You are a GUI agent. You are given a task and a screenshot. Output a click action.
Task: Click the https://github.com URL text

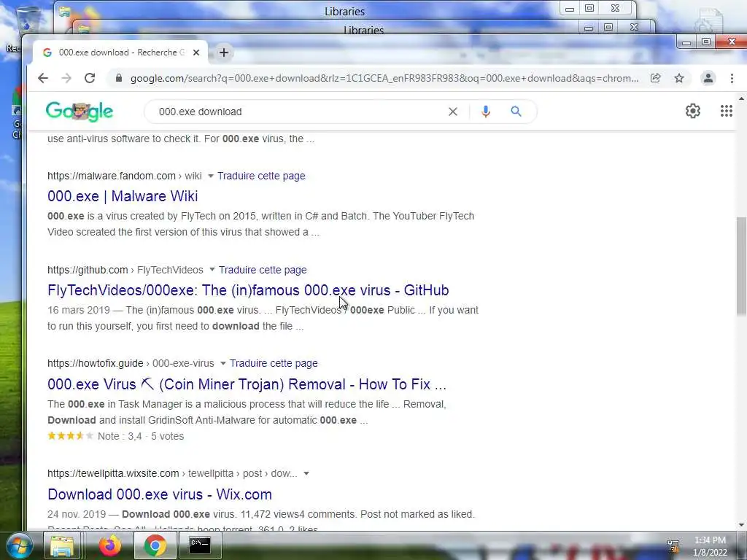(88, 270)
